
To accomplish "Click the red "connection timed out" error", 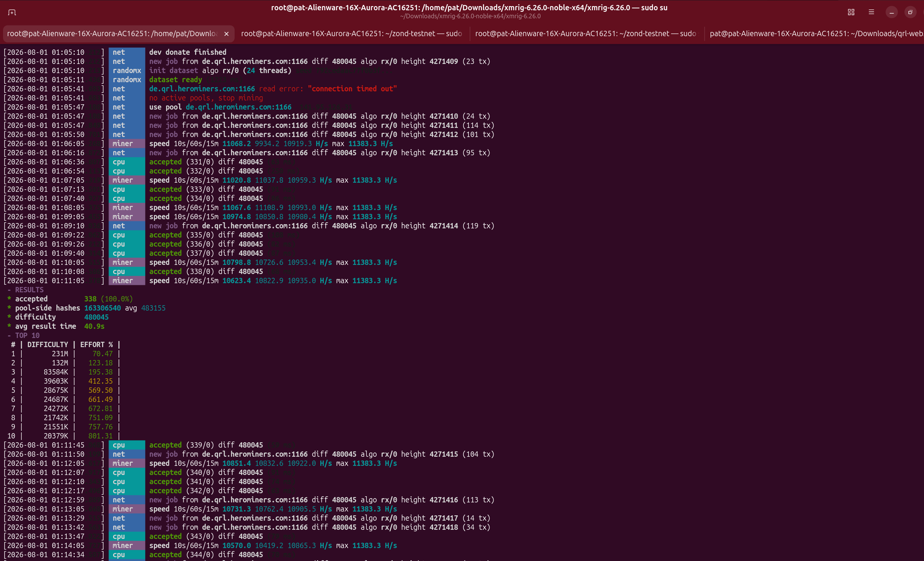I will point(352,89).
